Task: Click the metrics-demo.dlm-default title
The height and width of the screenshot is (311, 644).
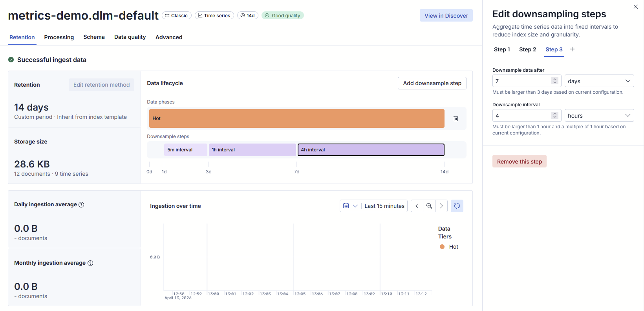Action: [83, 15]
